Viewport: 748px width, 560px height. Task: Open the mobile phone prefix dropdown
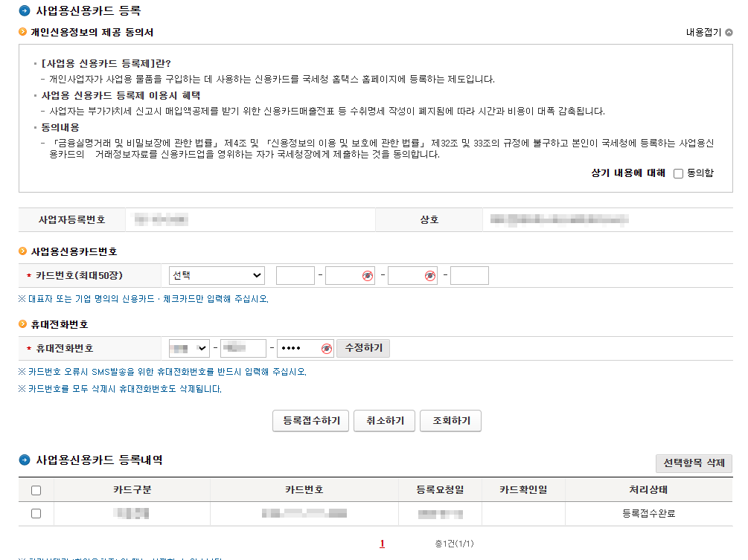(189, 347)
